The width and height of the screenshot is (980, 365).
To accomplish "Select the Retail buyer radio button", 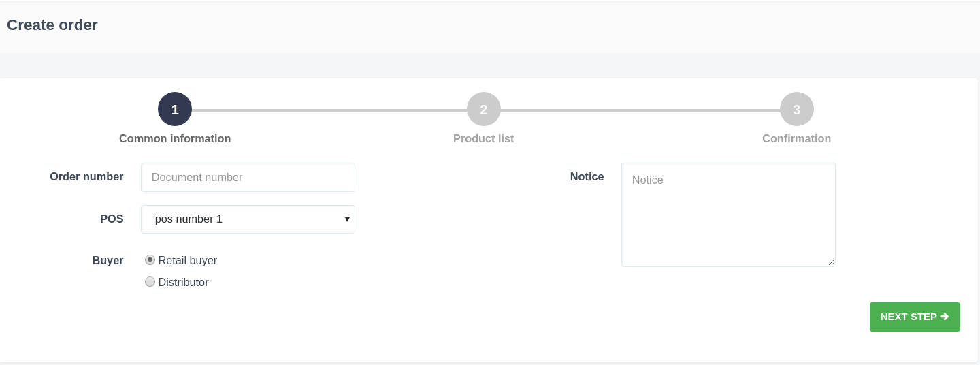I will point(150,260).
